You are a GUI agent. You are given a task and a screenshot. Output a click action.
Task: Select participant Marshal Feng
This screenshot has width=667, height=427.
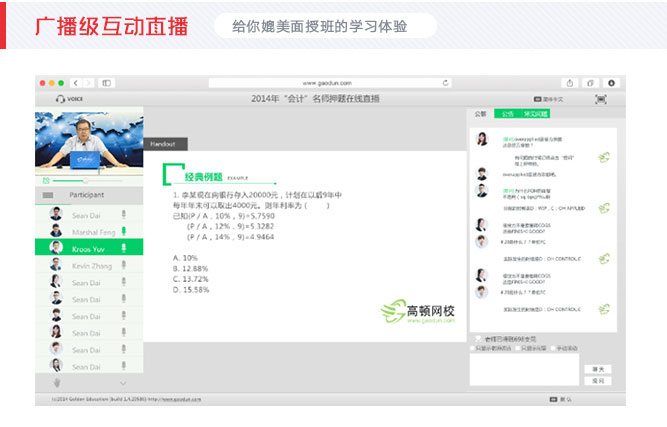pyautogui.click(x=89, y=231)
